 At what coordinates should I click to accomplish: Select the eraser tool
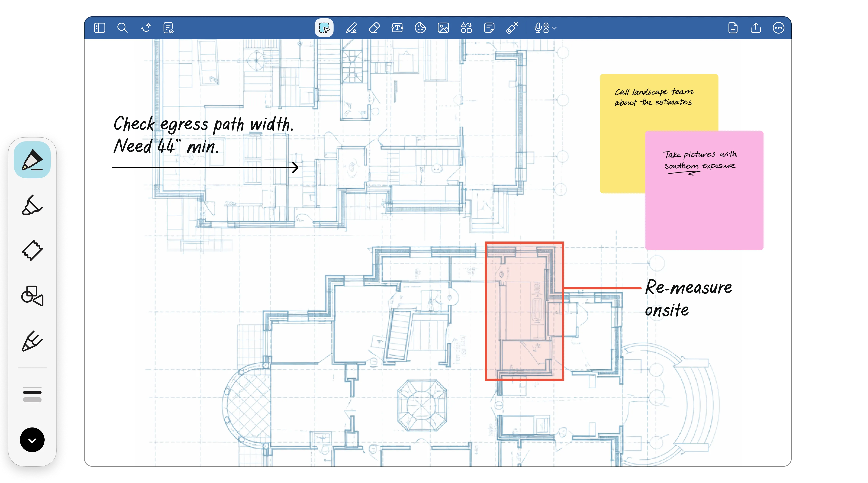(x=374, y=28)
